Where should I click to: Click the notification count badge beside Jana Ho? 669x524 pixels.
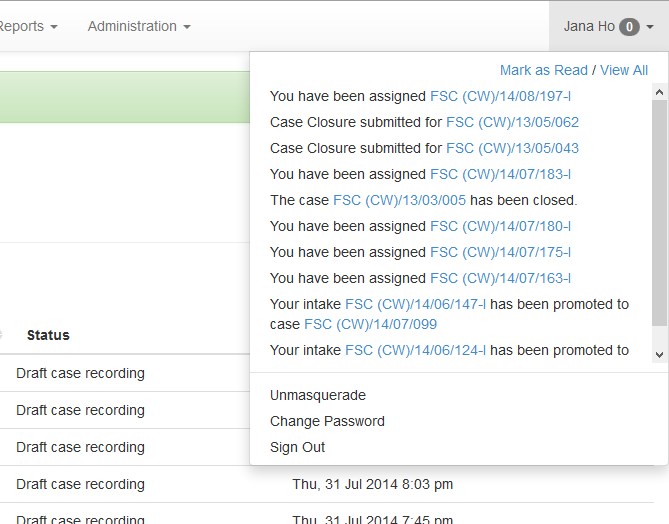pyautogui.click(x=629, y=27)
